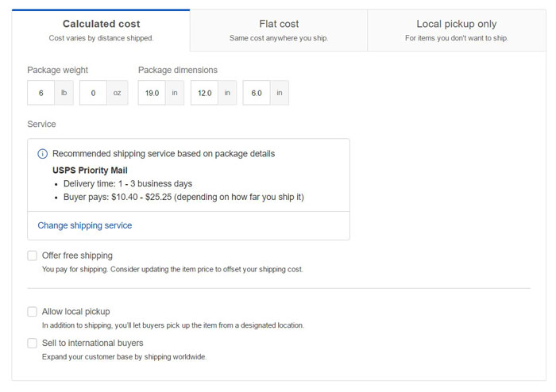556x392 pixels.
Task: Click the oz unit label box
Action: (117, 93)
